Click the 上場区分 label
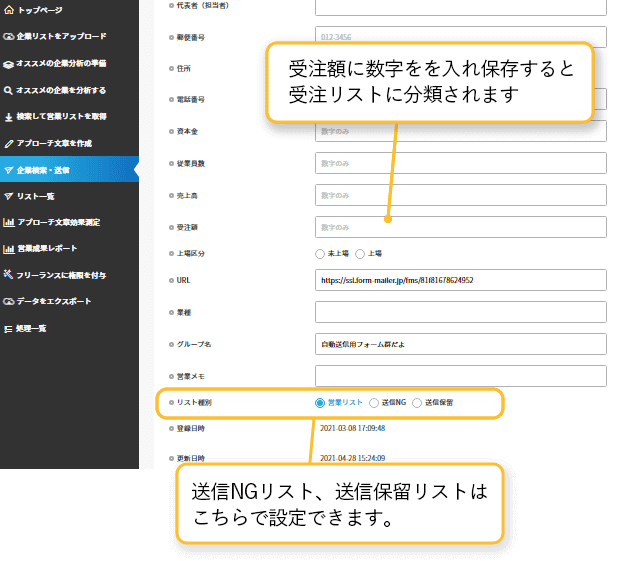The width and height of the screenshot is (621, 561). 190,254
